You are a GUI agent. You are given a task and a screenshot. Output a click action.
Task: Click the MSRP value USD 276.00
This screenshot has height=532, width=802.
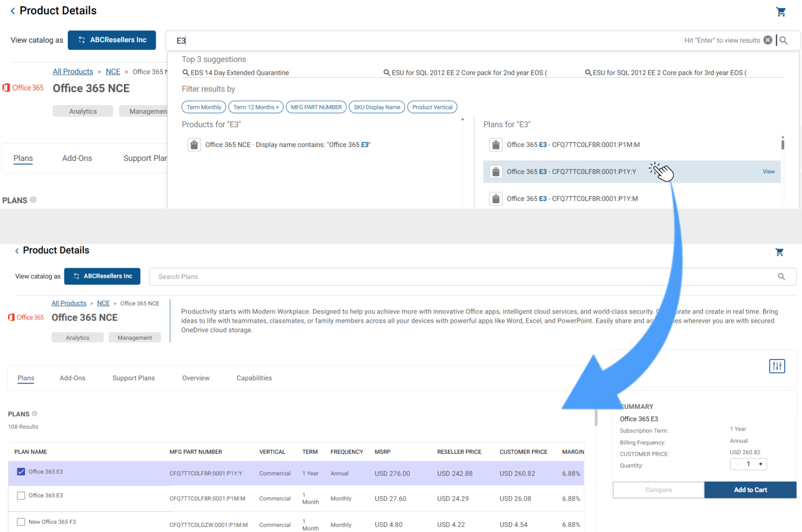click(x=392, y=474)
